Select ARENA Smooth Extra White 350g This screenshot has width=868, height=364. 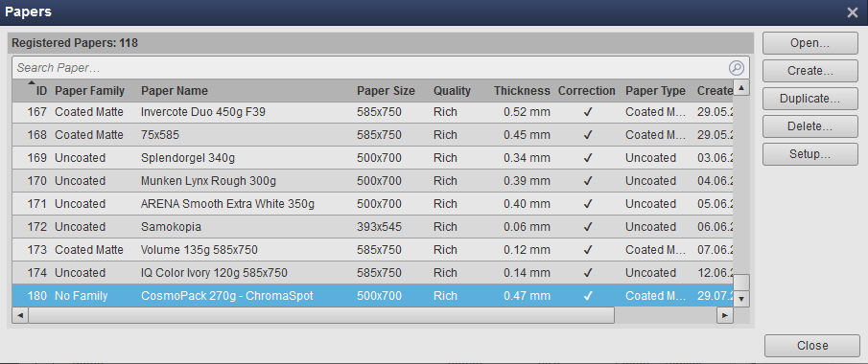(372, 204)
